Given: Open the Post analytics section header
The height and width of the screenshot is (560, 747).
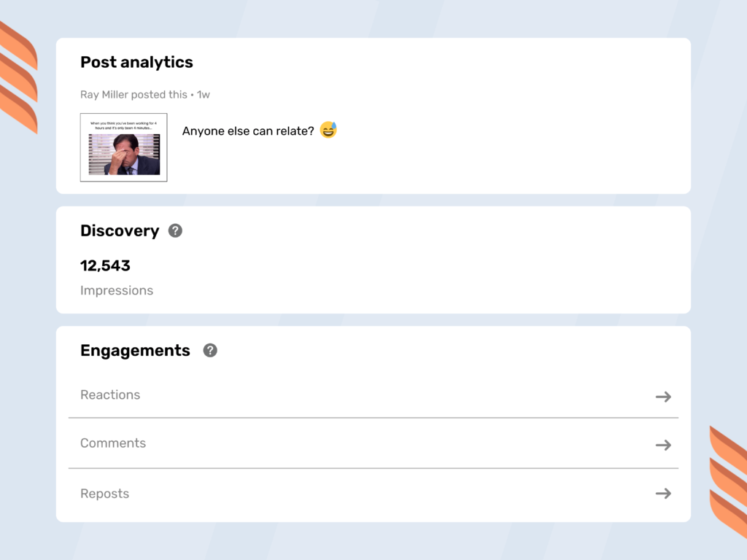Looking at the screenshot, I should click(x=136, y=62).
